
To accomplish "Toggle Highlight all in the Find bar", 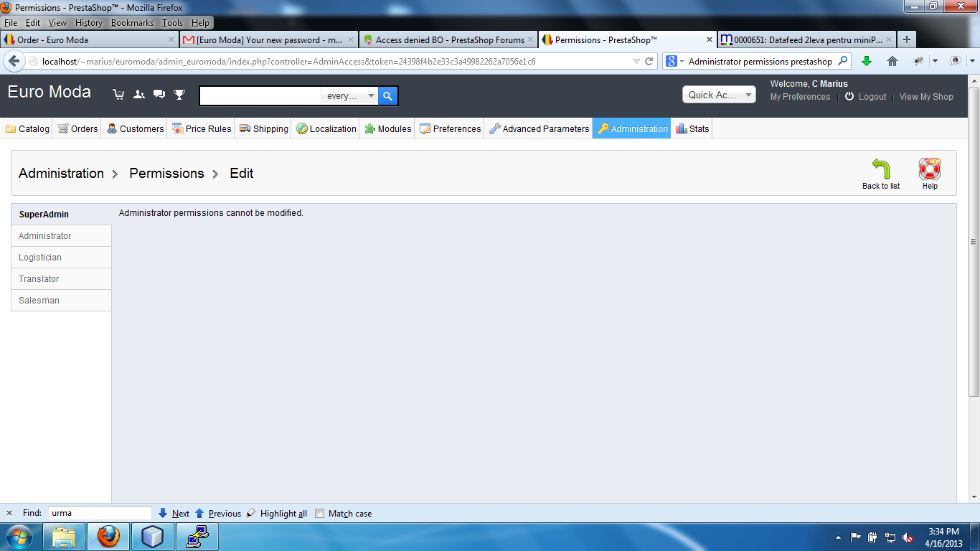I will 277,513.
